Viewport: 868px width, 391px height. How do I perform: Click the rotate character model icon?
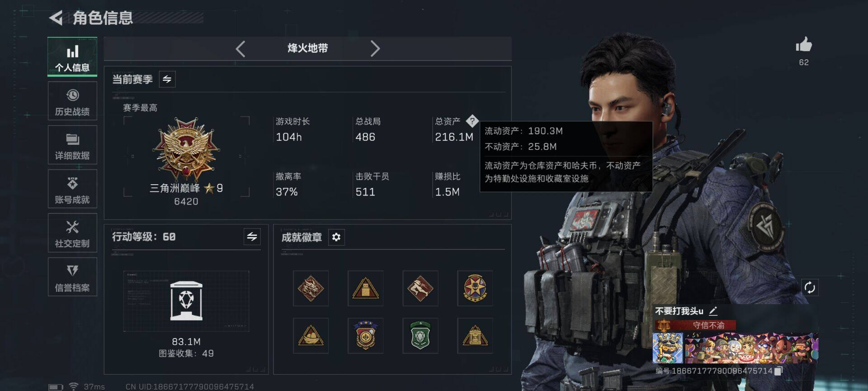[x=810, y=287]
